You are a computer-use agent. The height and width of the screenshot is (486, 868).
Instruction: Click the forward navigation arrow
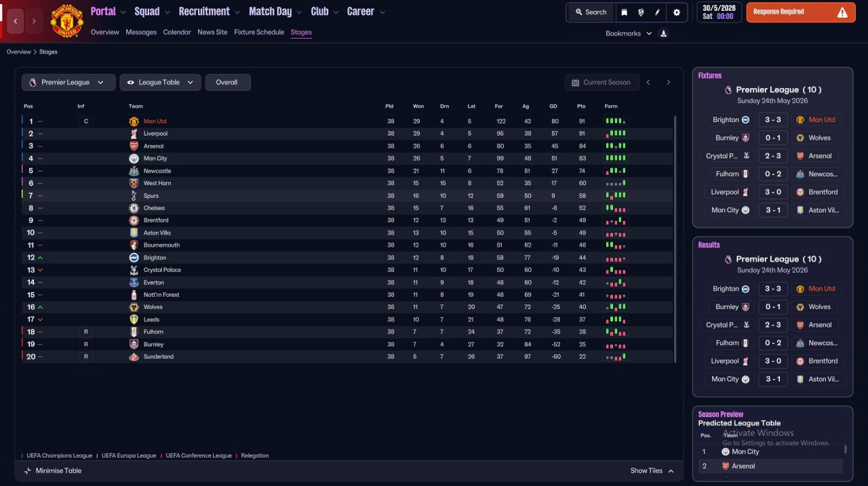coord(34,21)
